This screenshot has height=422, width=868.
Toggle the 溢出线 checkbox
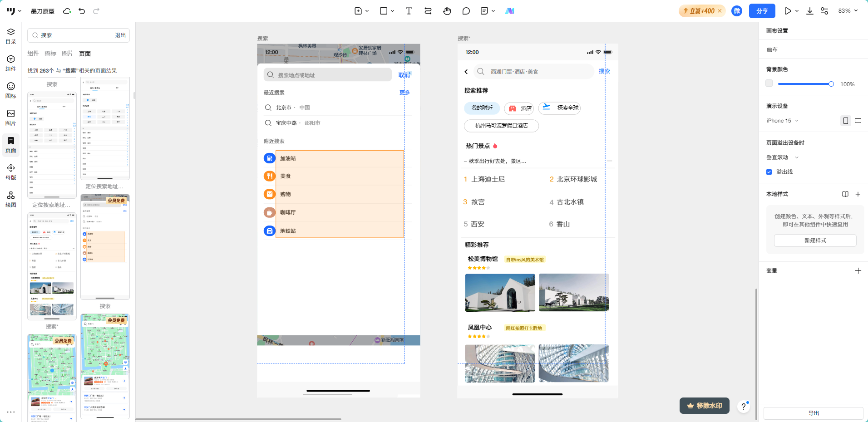pyautogui.click(x=769, y=172)
